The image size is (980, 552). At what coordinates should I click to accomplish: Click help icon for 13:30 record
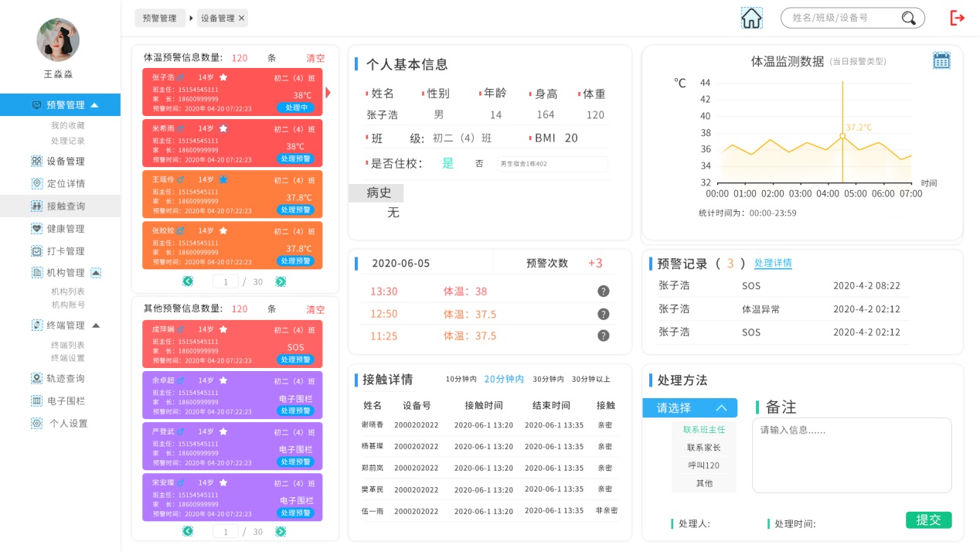point(604,291)
